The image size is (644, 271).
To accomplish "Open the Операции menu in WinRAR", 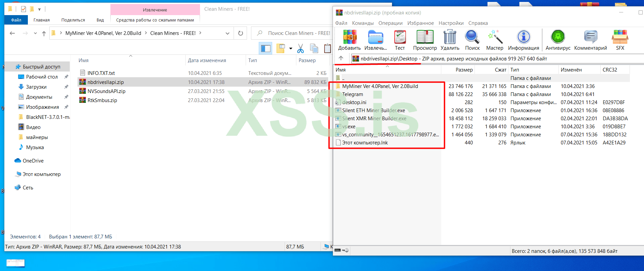I will [391, 23].
